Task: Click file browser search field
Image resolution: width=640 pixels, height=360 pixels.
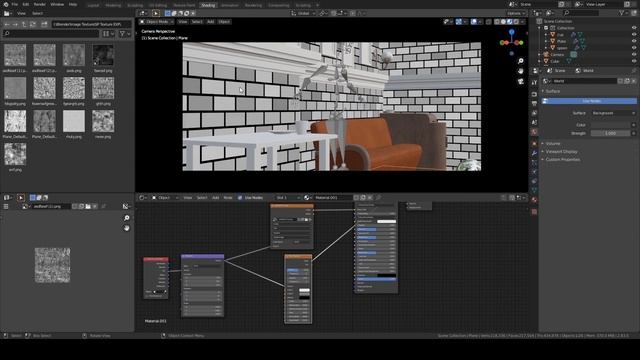Action: [51, 34]
